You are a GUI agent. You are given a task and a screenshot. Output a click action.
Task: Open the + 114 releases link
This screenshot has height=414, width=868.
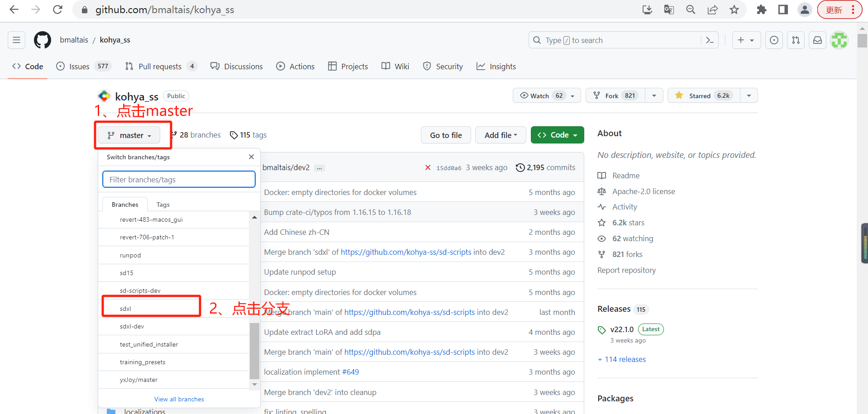pos(622,359)
